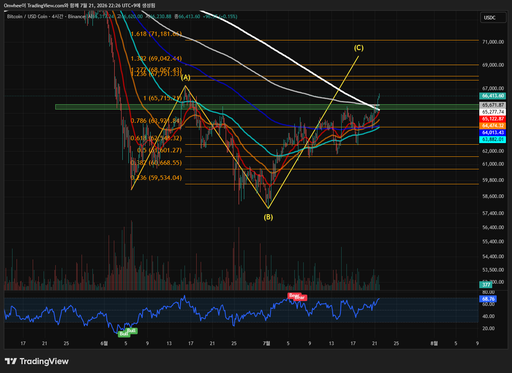Click the 62,000.00 price axis label
Viewport: 512px width, 373px height.
pos(493,151)
